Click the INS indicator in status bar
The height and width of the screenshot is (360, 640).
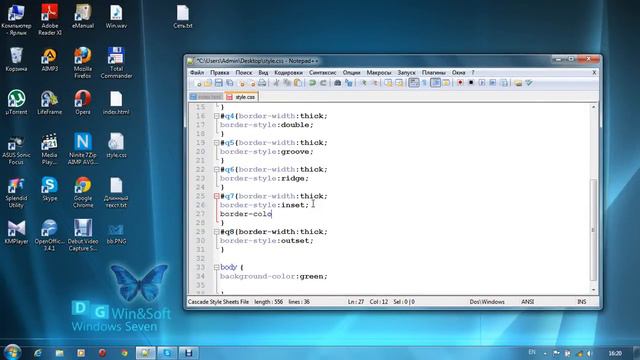tap(582, 302)
